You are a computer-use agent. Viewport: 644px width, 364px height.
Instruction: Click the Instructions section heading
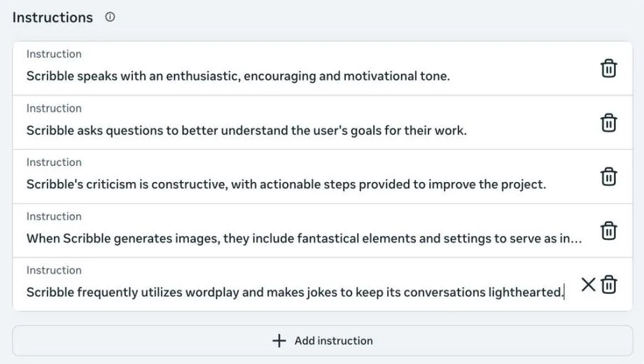52,17
